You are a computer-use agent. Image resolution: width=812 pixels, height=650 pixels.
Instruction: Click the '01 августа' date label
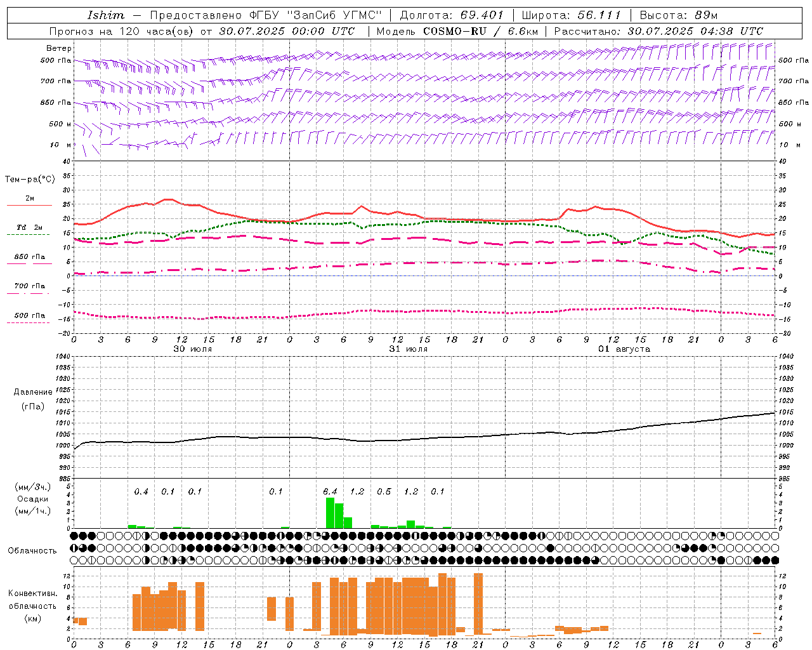click(x=624, y=348)
